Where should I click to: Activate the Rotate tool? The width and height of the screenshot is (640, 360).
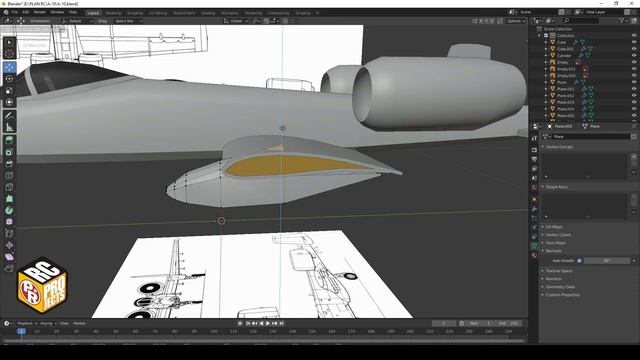[10, 79]
